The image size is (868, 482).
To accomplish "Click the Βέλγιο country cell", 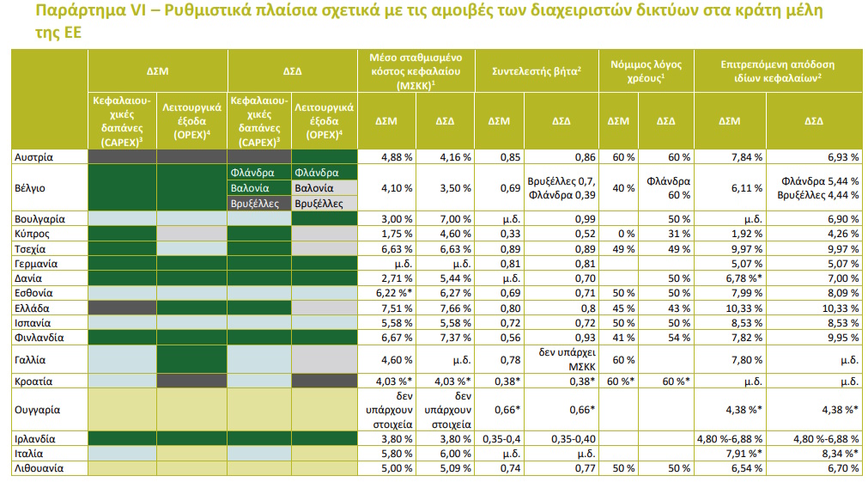I will pos(30,187).
